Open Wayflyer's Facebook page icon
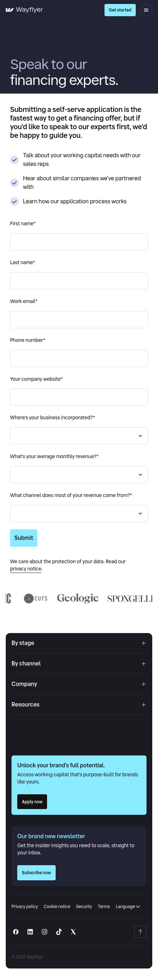 (16, 932)
